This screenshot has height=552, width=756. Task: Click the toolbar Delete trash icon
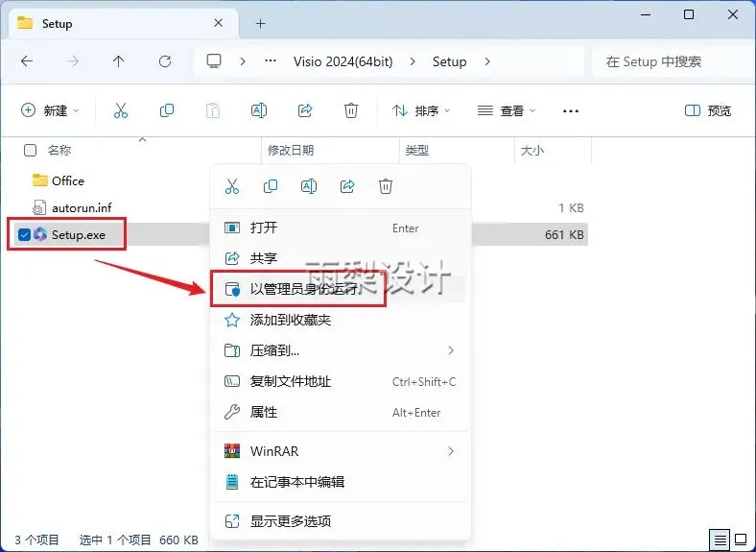(351, 111)
